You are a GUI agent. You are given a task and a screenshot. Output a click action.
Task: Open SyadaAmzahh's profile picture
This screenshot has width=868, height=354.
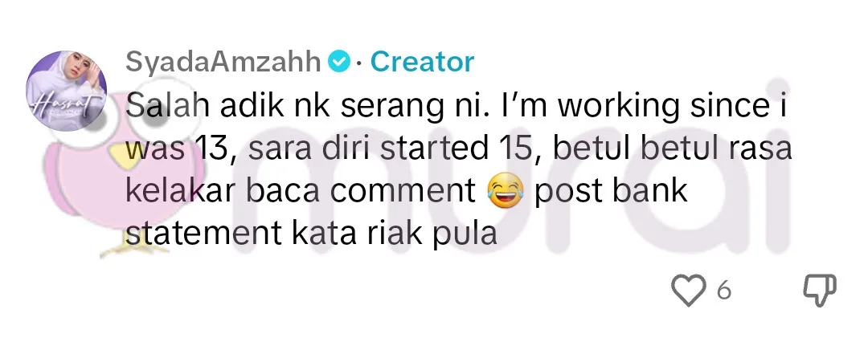[67, 90]
